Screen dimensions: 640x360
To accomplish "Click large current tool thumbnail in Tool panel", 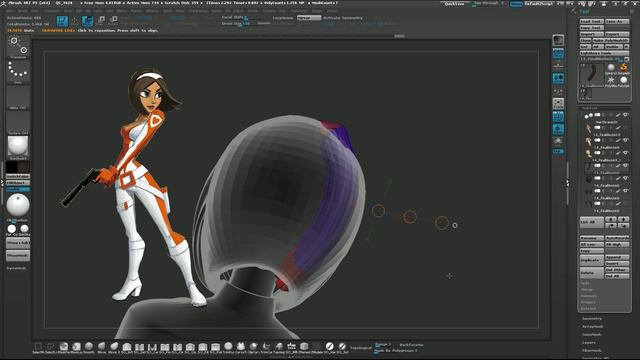I will [x=592, y=74].
